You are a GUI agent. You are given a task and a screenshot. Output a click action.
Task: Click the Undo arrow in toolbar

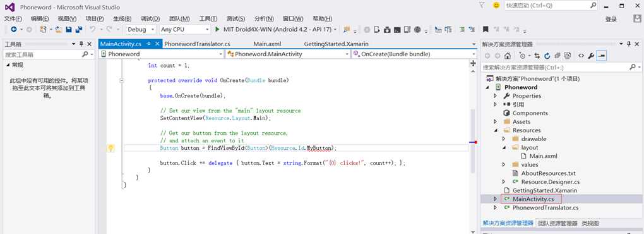(92, 29)
